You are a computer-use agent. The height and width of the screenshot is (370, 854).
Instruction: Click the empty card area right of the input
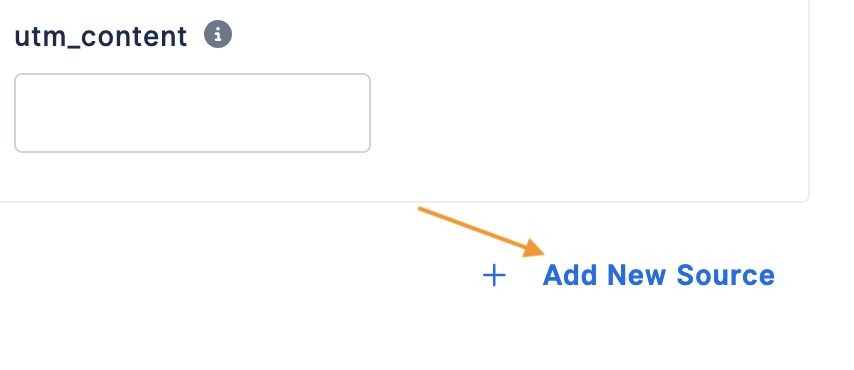pyautogui.click(x=588, y=113)
